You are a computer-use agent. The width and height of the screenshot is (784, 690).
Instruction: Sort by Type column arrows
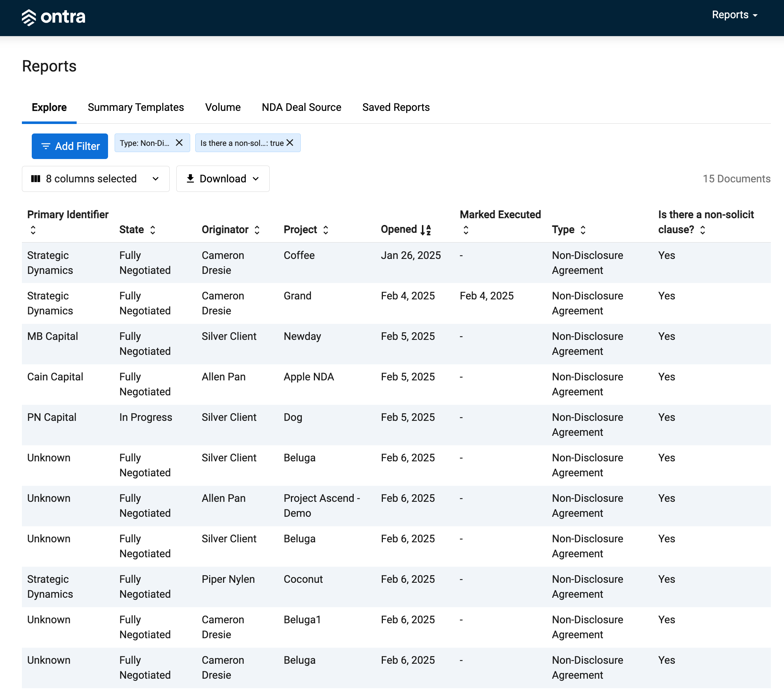[583, 230]
